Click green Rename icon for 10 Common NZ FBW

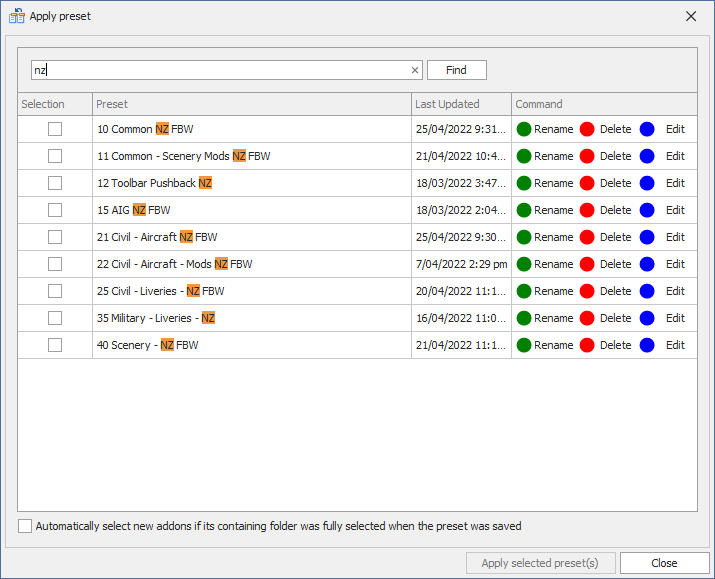tap(524, 129)
